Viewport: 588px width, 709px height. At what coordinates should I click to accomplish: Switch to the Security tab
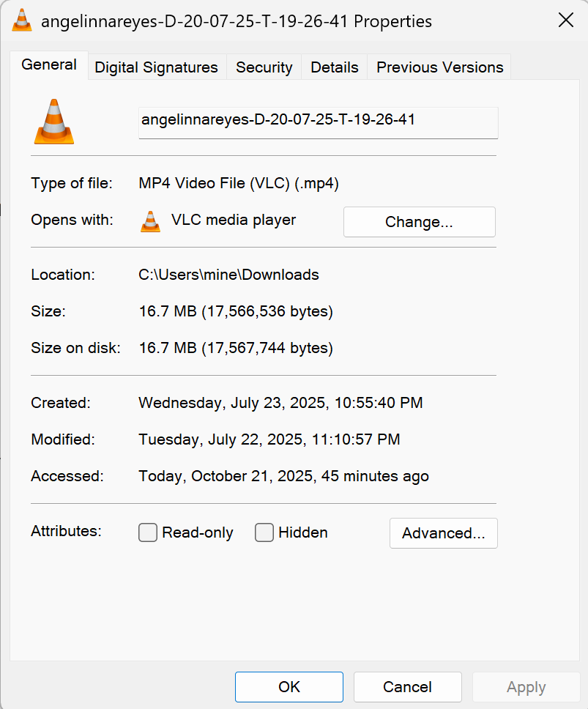coord(264,67)
